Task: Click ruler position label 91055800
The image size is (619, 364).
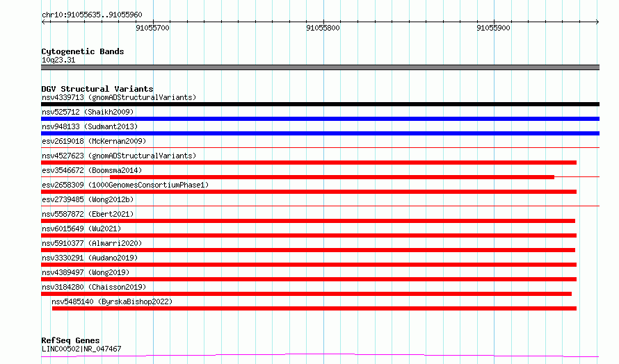Action: (x=323, y=28)
